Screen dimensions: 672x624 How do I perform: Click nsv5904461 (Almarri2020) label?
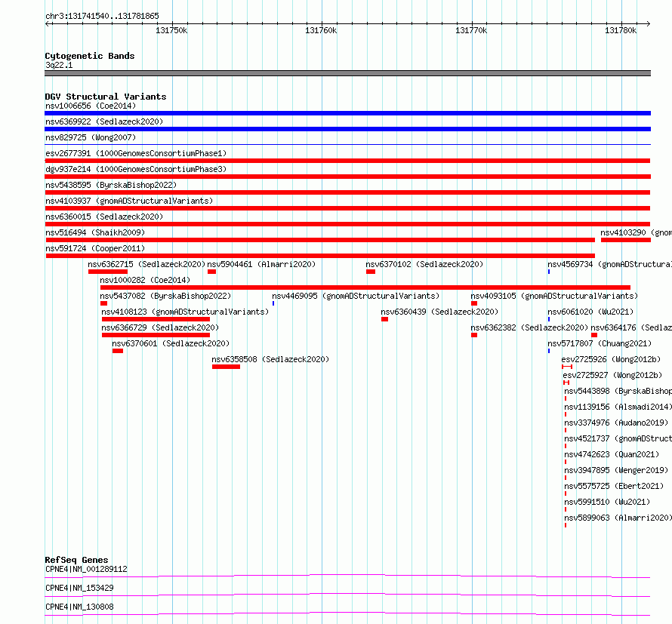pos(261,264)
